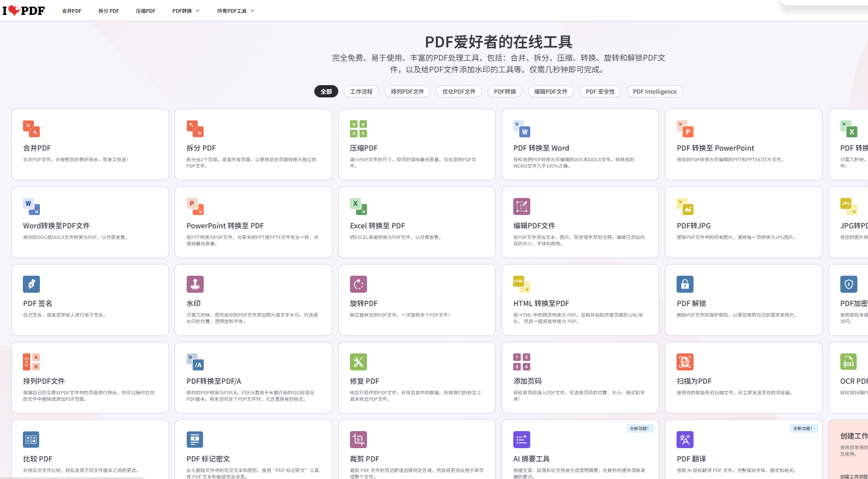Click the PDF 解锁 unlock icon
Image resolution: width=868 pixels, height=479 pixels.
(685, 284)
